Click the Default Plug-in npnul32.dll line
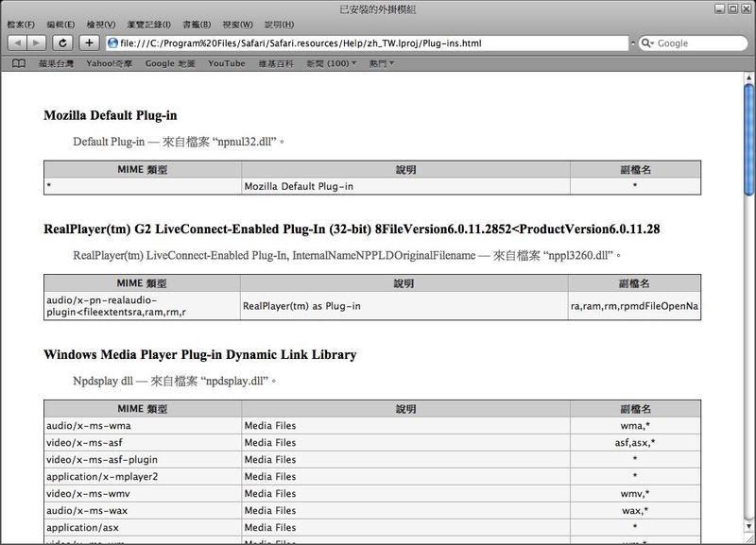This screenshot has height=545, width=756. (x=179, y=142)
